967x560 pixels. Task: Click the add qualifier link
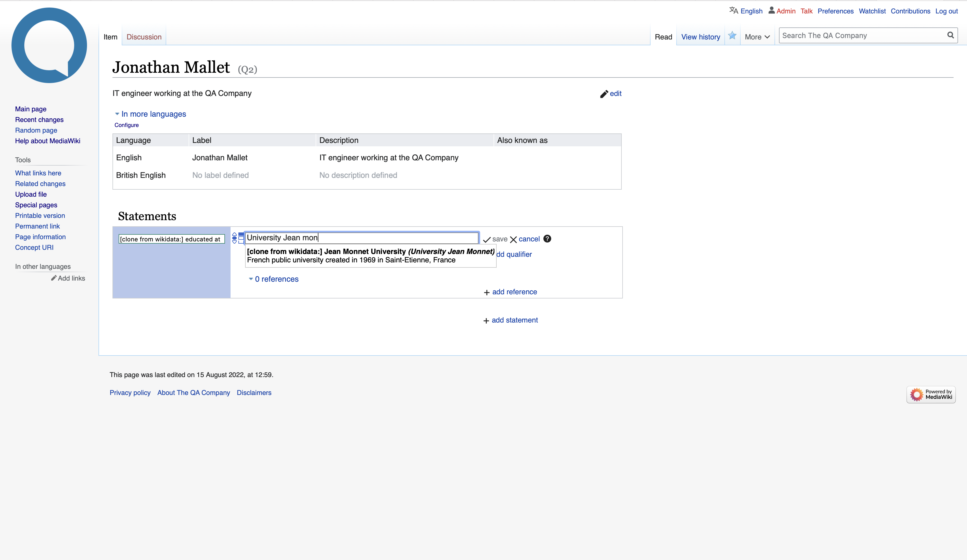coord(514,254)
